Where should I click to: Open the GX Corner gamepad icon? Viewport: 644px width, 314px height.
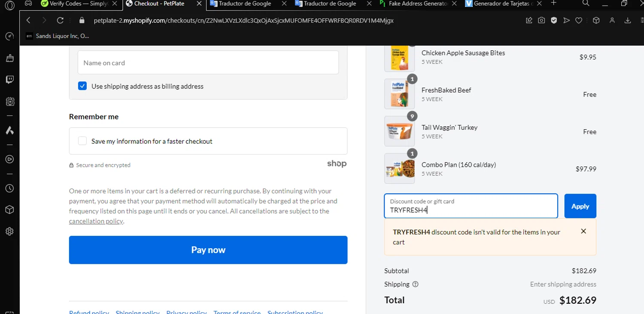(x=28, y=4)
